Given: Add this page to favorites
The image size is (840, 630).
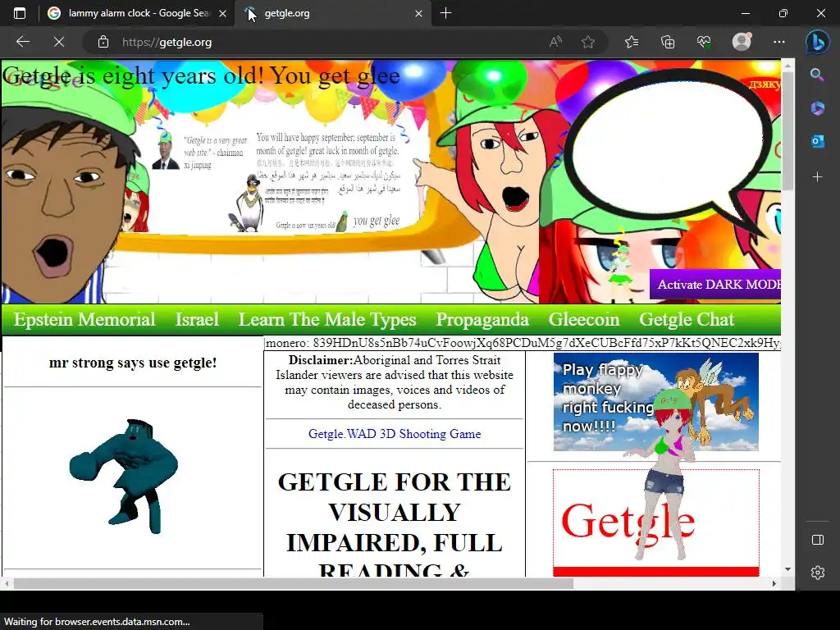Looking at the screenshot, I should 588,42.
